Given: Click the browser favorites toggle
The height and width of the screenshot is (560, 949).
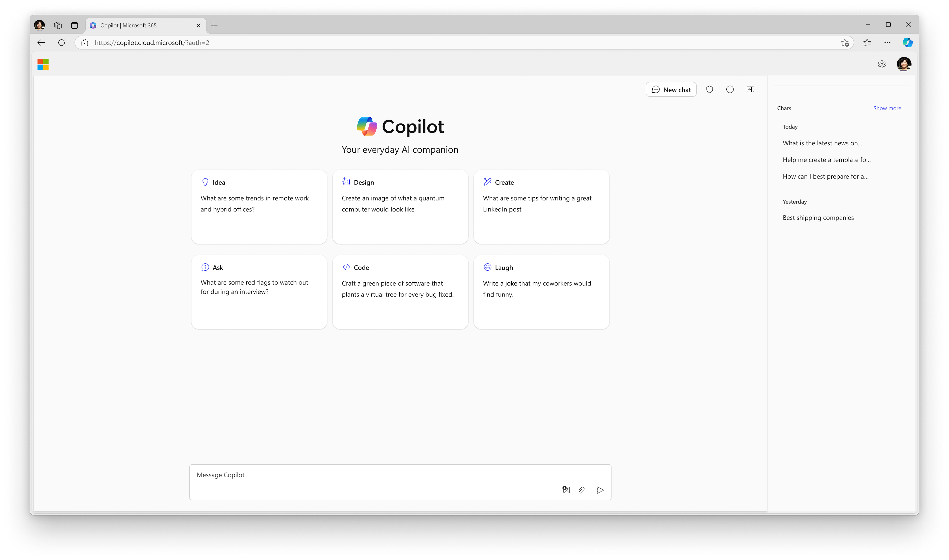Looking at the screenshot, I should coord(867,43).
